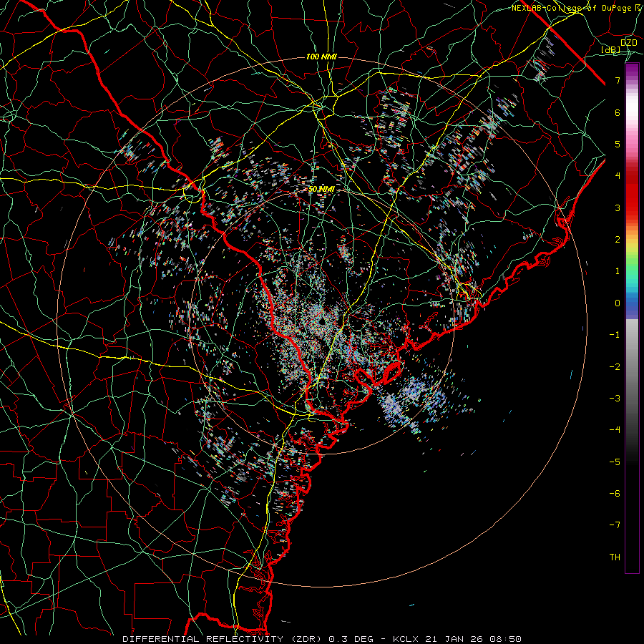This screenshot has width=644, height=644.
Task: Click the '0' value on the color scale
Action: 618,303
